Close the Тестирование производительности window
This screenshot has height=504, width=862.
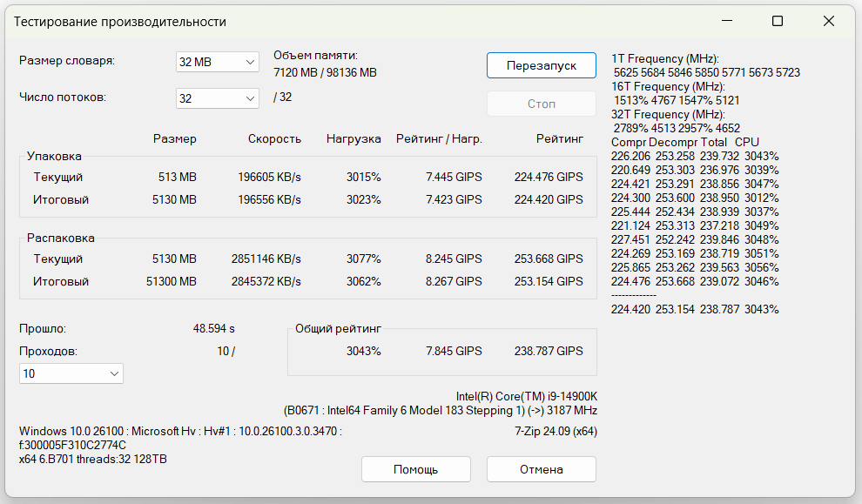coord(826,22)
